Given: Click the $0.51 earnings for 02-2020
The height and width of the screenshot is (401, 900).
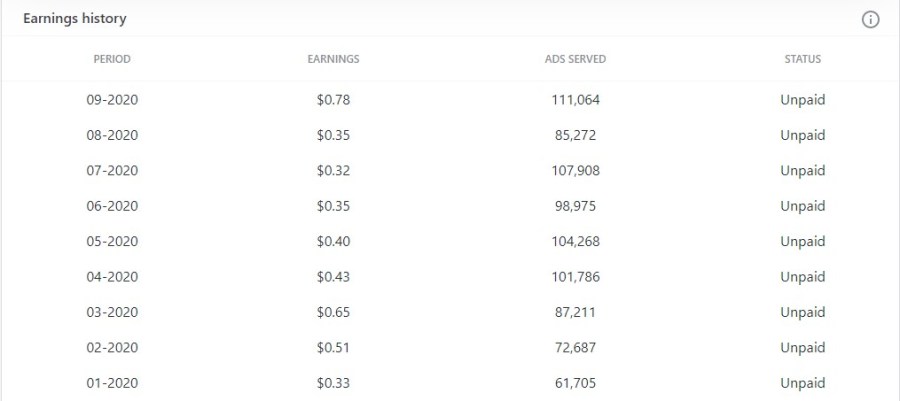Looking at the screenshot, I should pyautogui.click(x=333, y=348).
